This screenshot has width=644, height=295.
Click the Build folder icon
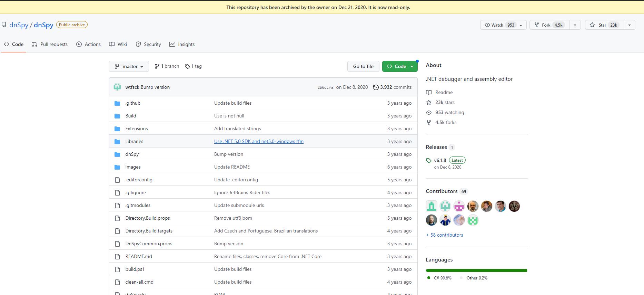(117, 116)
